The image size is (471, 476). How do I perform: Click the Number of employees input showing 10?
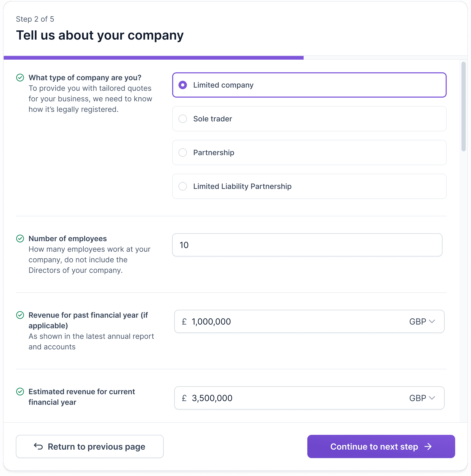click(307, 245)
